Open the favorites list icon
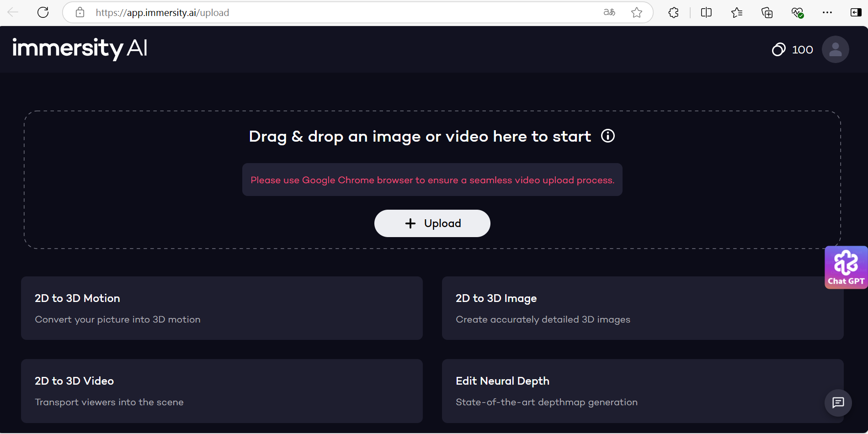 click(x=737, y=12)
